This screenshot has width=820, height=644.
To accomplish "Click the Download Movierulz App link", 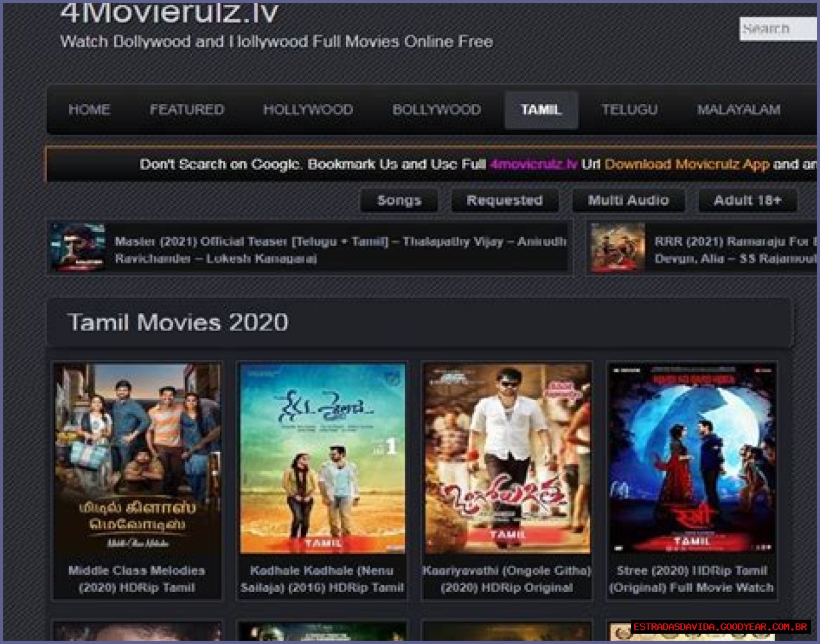I will (686, 164).
